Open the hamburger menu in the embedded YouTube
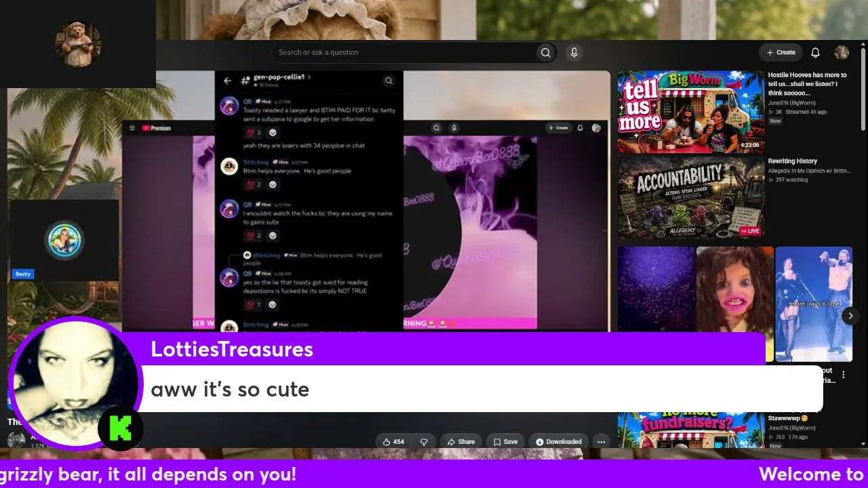Screen dimensions: 868x488 [x=132, y=128]
